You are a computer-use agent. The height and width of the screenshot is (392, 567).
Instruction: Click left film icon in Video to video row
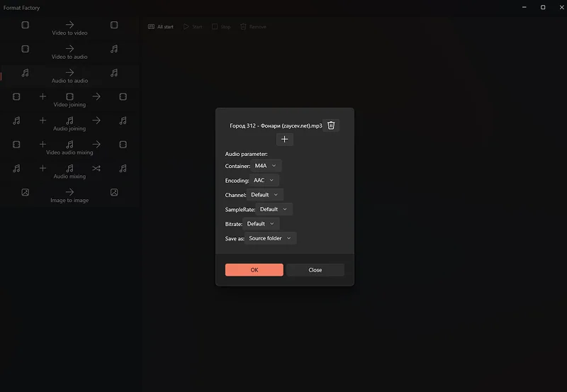(x=26, y=25)
